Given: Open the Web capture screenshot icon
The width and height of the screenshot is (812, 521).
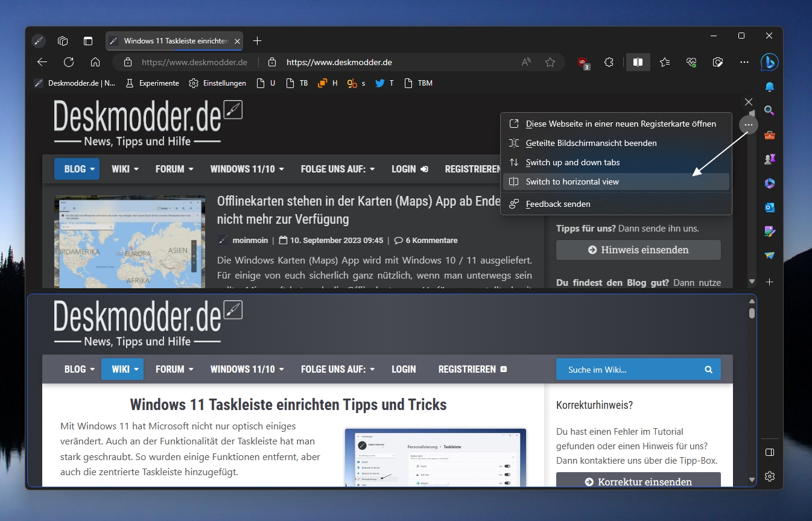Looking at the screenshot, I should click(x=717, y=62).
